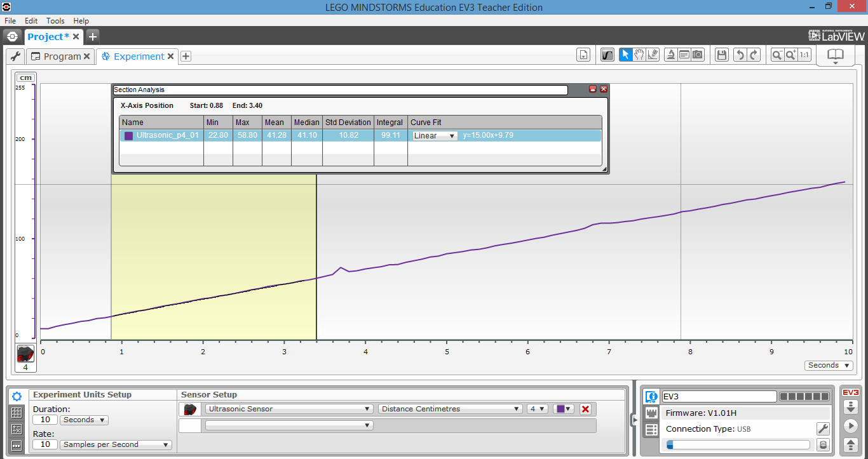Toggle the Section Analysis microscope tool
Image resolution: width=868 pixels, height=459 pixels.
click(670, 55)
